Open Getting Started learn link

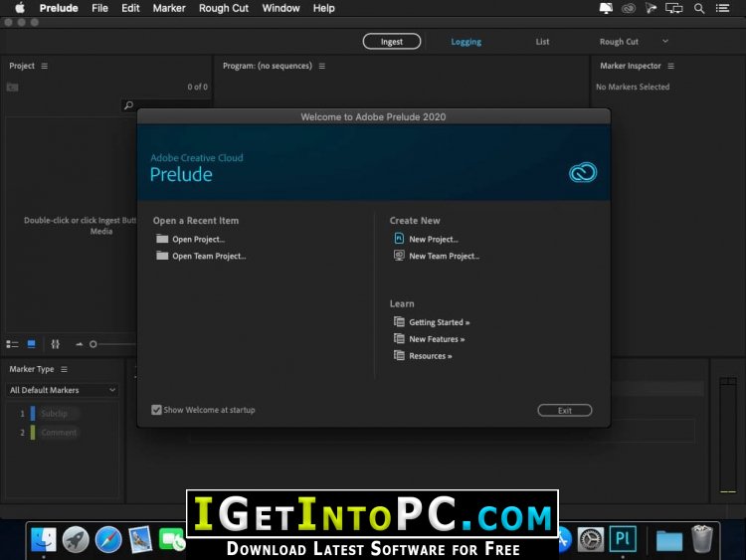(439, 322)
